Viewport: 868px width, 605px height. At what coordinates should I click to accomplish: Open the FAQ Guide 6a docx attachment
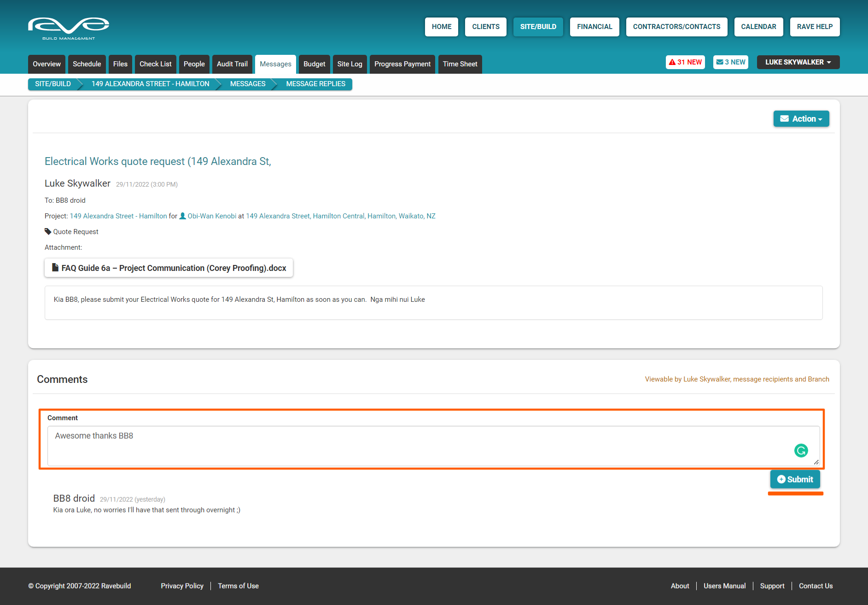169,268
